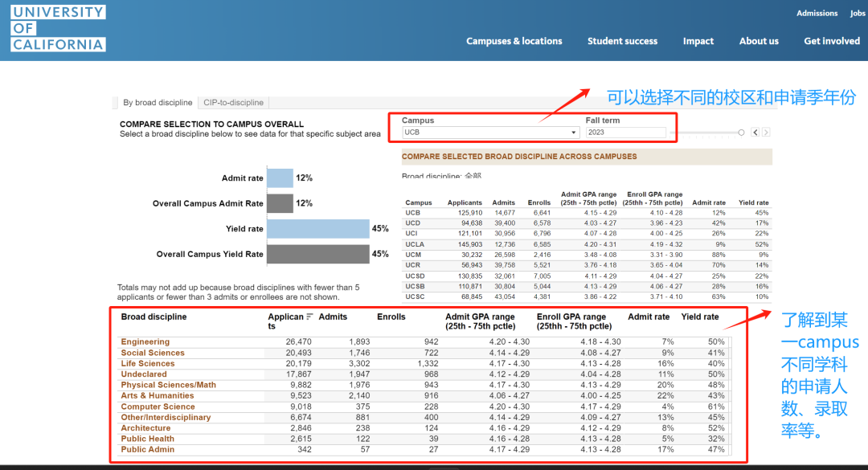Select the By broad discipline tab
Image resolution: width=868 pixels, height=470 pixels.
click(158, 103)
